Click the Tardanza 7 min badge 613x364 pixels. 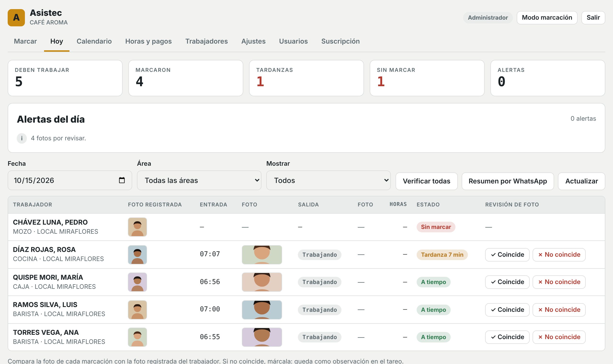click(442, 255)
